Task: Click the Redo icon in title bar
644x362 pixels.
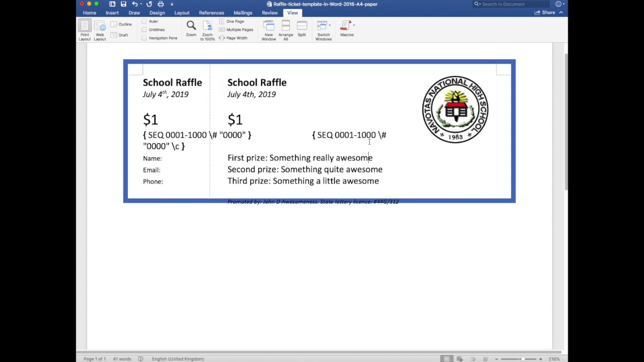Action: (149, 4)
